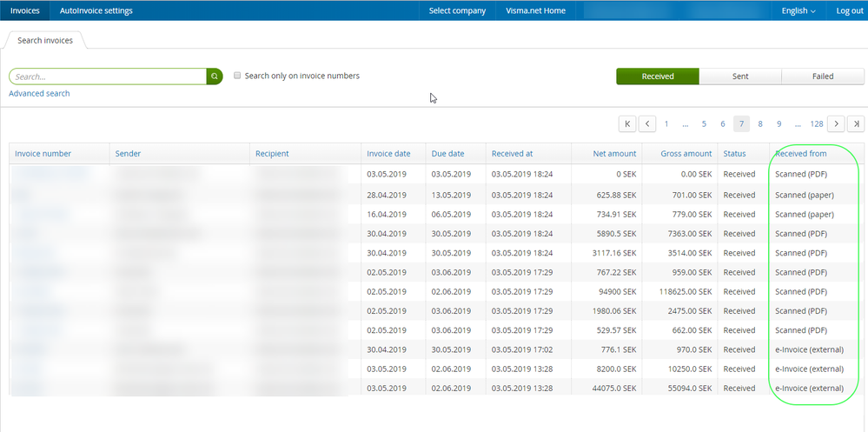The width and height of the screenshot is (868, 432).
Task: Open Advanced search
Action: [x=39, y=94]
